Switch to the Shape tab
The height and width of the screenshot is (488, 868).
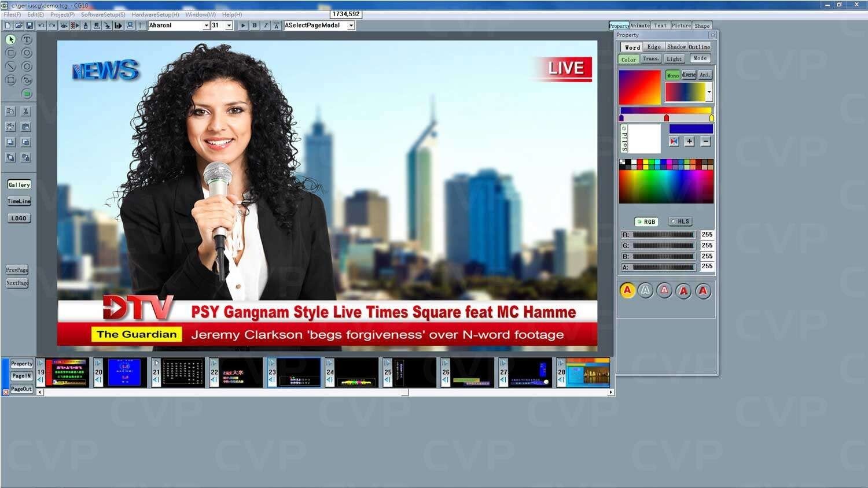coord(702,25)
